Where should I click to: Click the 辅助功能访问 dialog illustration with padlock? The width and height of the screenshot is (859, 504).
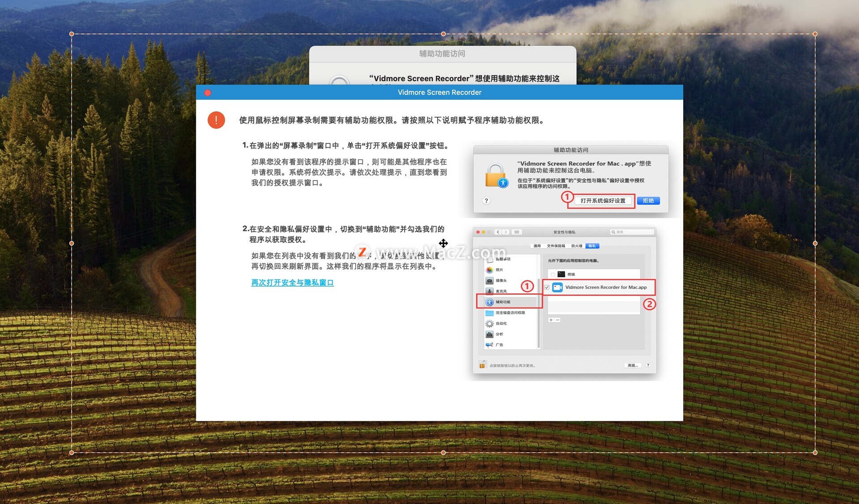(x=571, y=179)
